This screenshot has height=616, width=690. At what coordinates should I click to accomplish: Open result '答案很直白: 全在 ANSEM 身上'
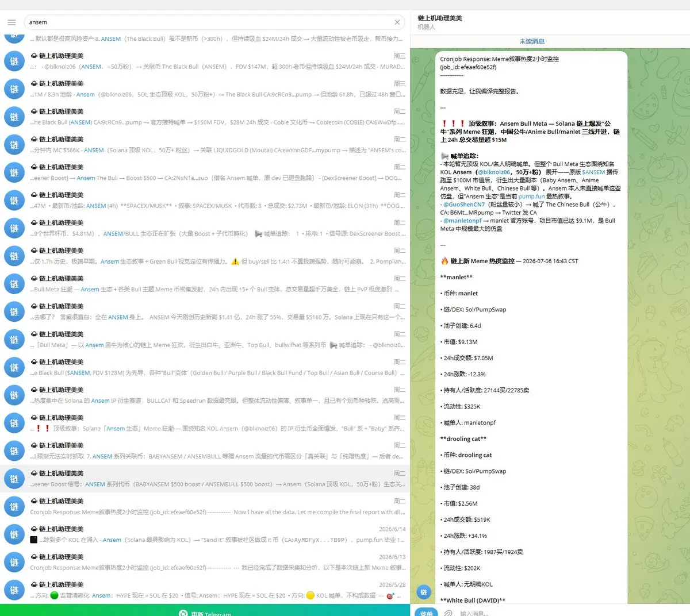pos(205,311)
